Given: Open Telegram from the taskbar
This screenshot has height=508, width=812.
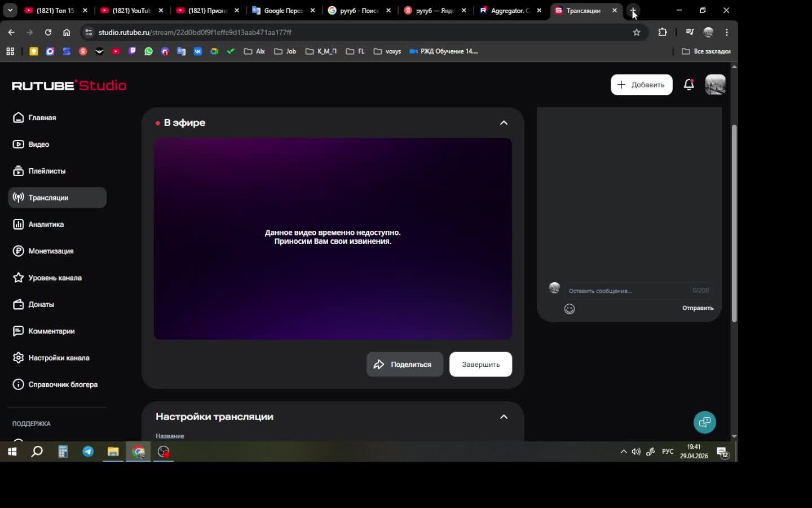Looking at the screenshot, I should click(88, 452).
